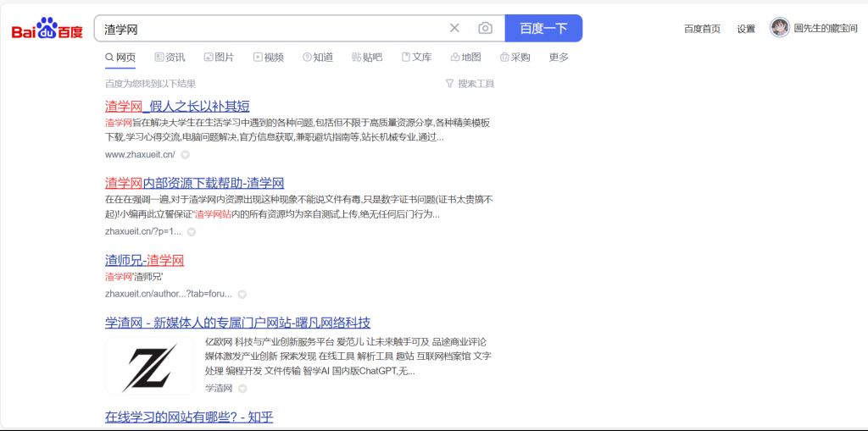Click the 学渣网 source label under the snippet
868x431 pixels.
[x=219, y=389]
